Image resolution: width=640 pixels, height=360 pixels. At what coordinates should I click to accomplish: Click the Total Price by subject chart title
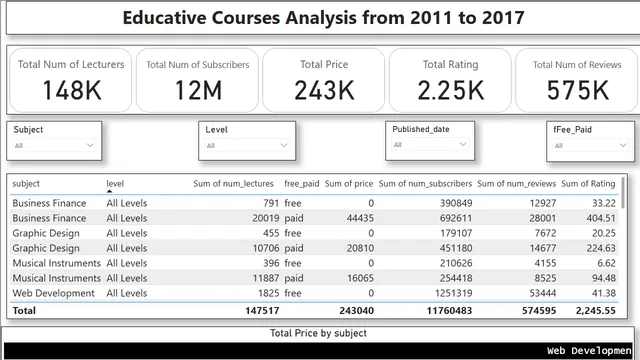coord(318,333)
